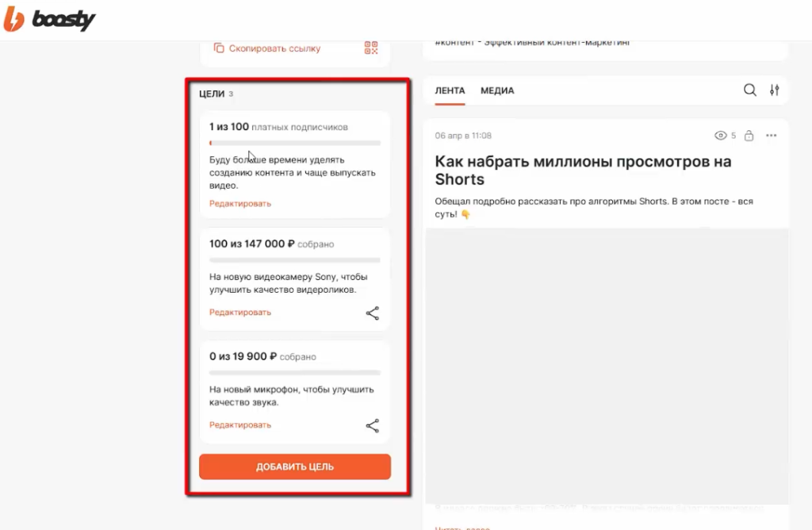Screen dimensions: 812x530
Task: Share the Sony camera goal
Action: [373, 313]
